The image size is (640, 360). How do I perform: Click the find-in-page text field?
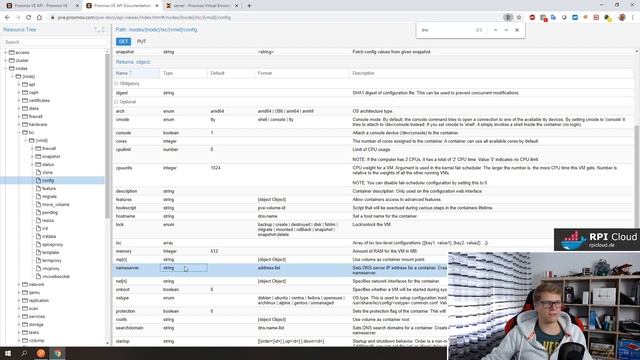coord(445,30)
